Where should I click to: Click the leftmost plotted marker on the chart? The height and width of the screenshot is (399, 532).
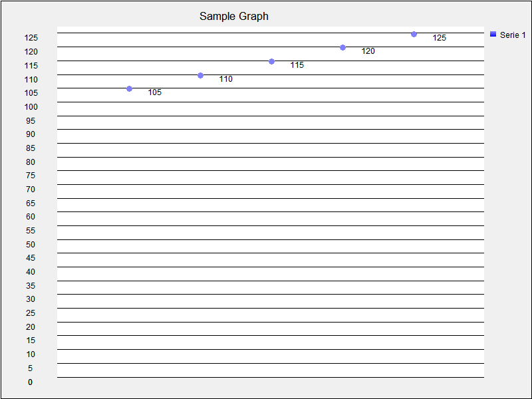coord(128,88)
